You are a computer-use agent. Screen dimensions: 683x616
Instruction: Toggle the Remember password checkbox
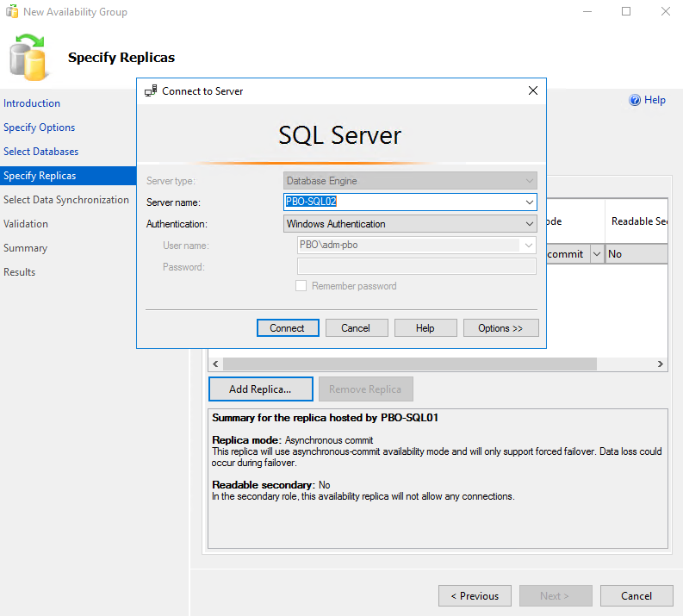tap(301, 286)
